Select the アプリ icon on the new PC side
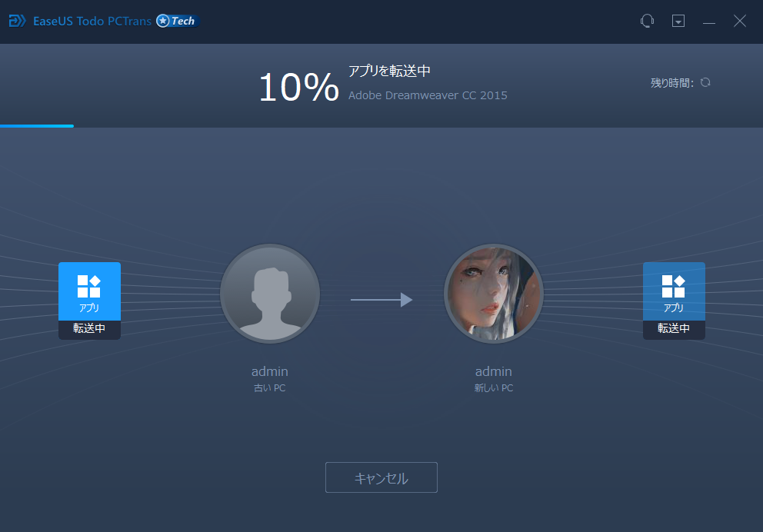The image size is (763, 532). [x=674, y=291]
